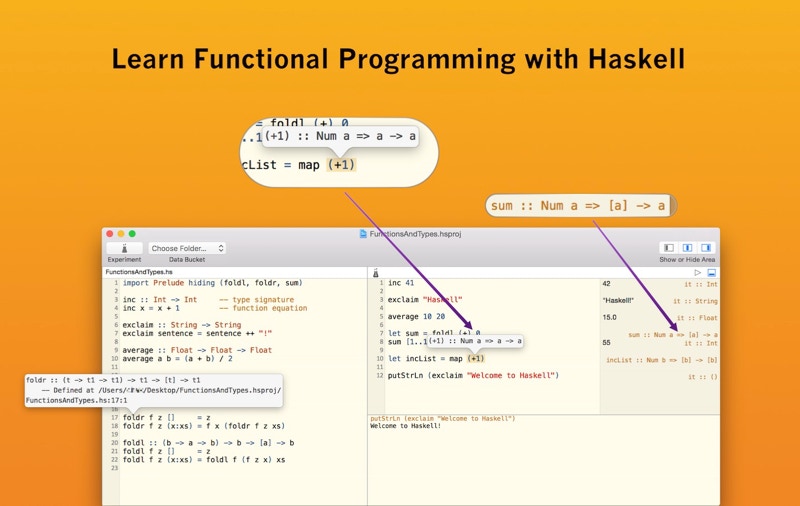The width and height of the screenshot is (800, 506).
Task: Click the 'function equation' comment text
Action: pos(263,308)
